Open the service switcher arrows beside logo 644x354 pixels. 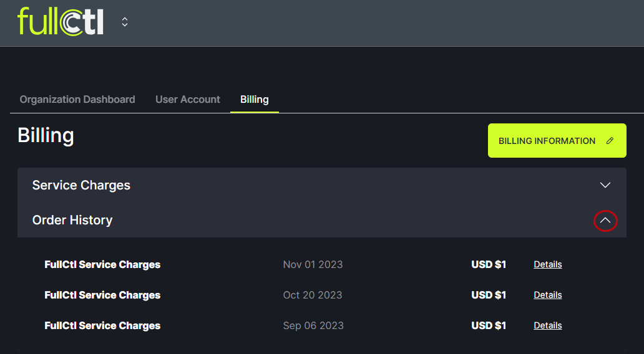coord(125,22)
